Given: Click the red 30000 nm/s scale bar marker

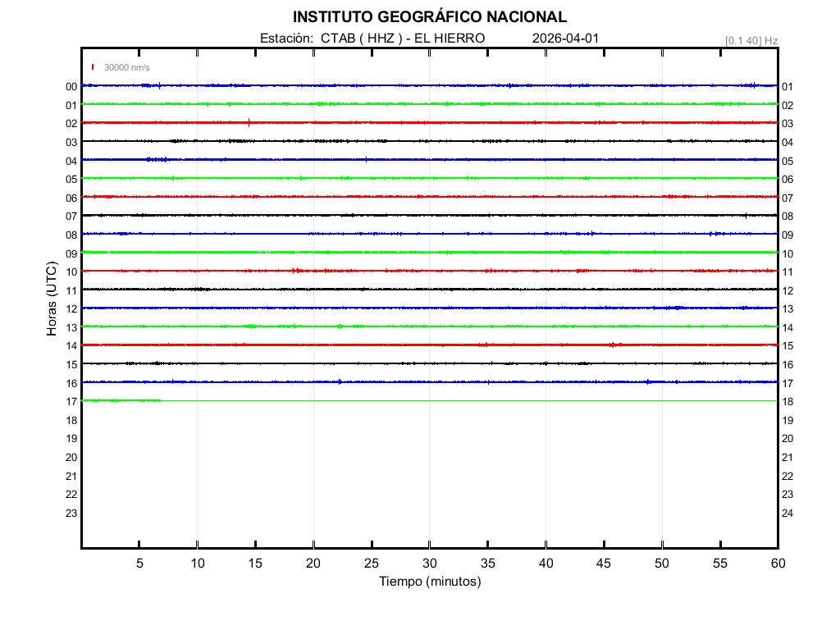Looking at the screenshot, I should tap(93, 67).
